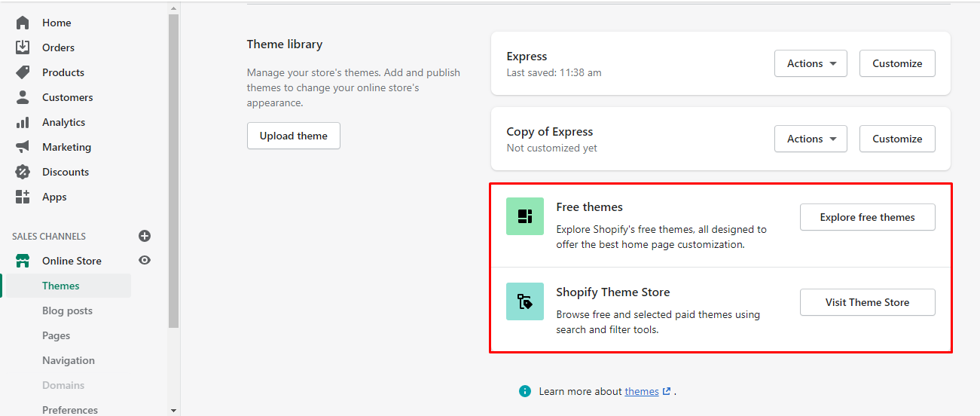Open Discounts via percent badge icon
The width and height of the screenshot is (980, 416).
pos(23,172)
